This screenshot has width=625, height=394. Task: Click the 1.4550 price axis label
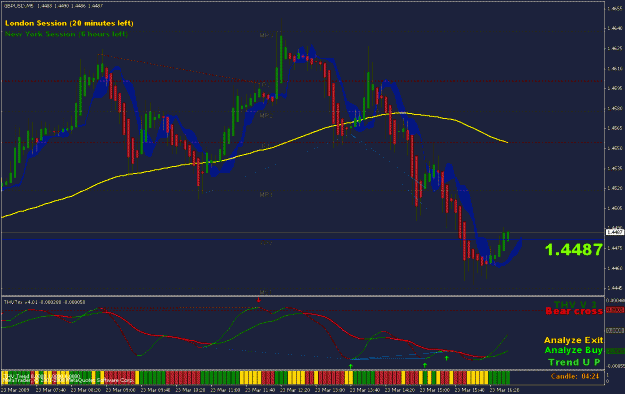[614, 148]
